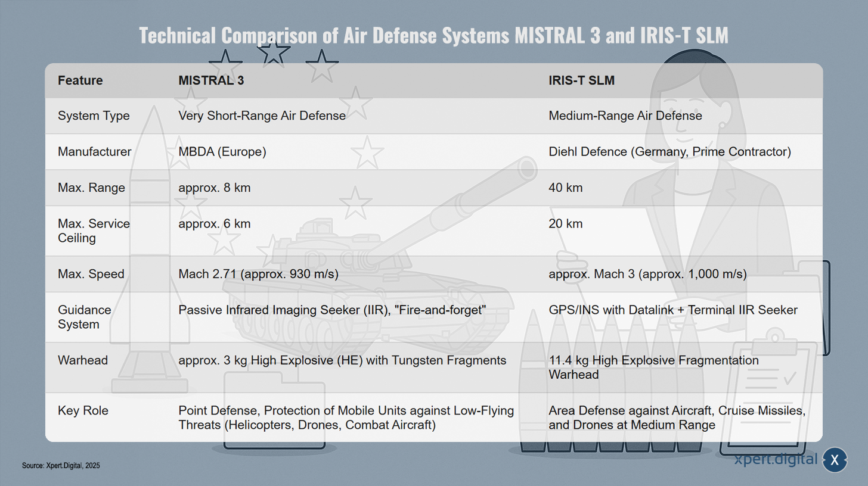Click the Guidance System row label
Viewport: 868px width, 486px height.
85,317
